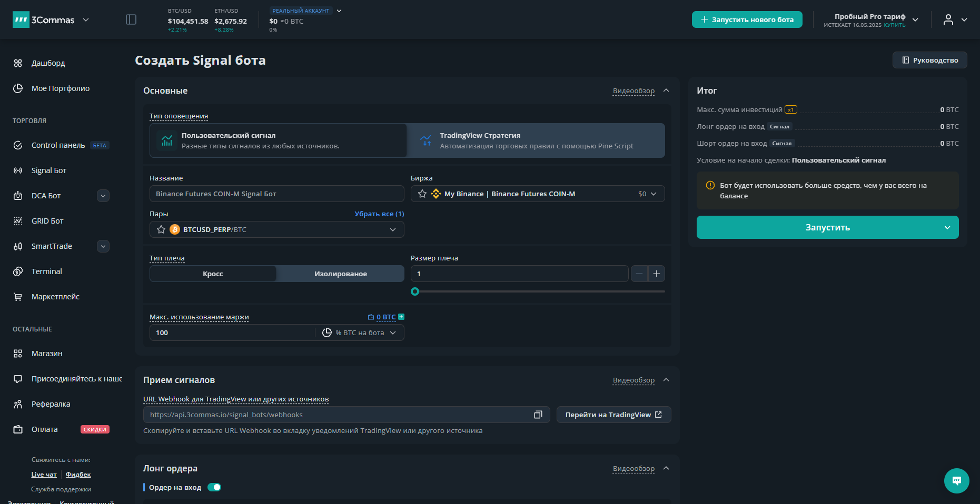The height and width of the screenshot is (504, 980).
Task: Open Моё Портфолио page
Action: click(61, 88)
